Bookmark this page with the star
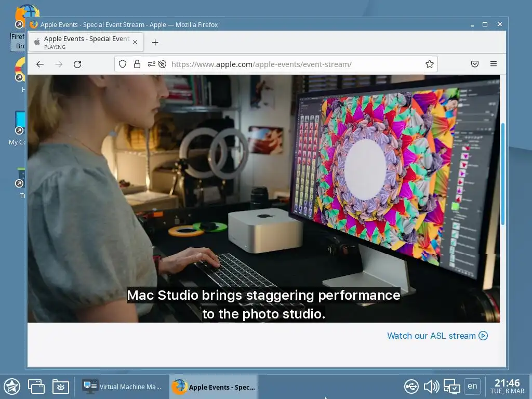This screenshot has height=399, width=532. (430, 64)
